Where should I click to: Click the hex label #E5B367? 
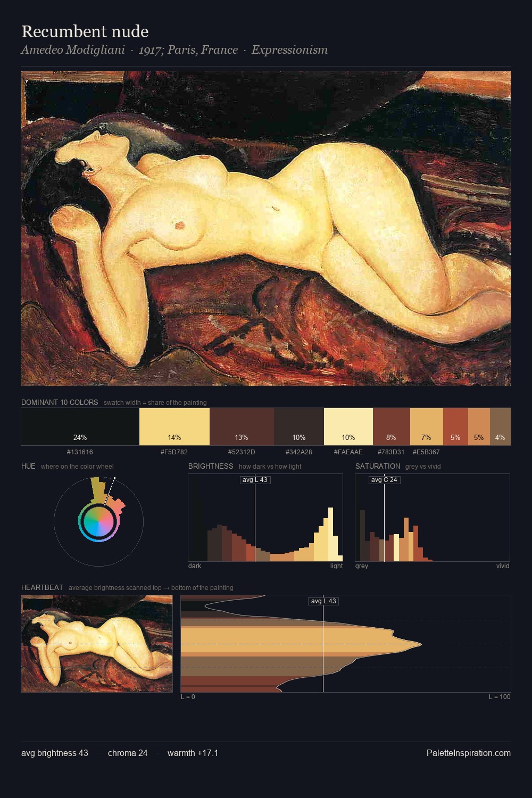click(x=426, y=452)
